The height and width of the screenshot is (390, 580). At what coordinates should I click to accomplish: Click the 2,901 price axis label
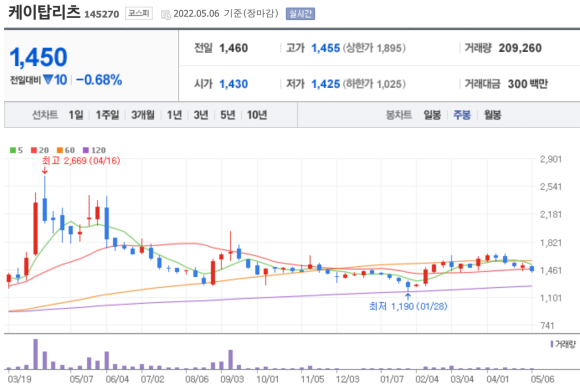tap(550, 159)
